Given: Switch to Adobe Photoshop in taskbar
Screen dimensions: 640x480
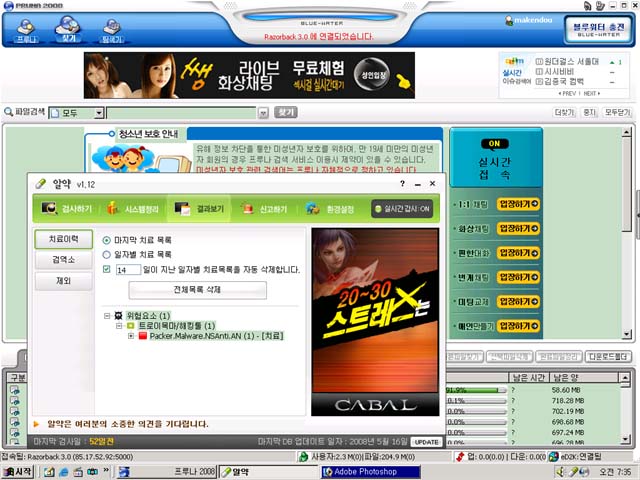Looking at the screenshot, I should (x=371, y=472).
